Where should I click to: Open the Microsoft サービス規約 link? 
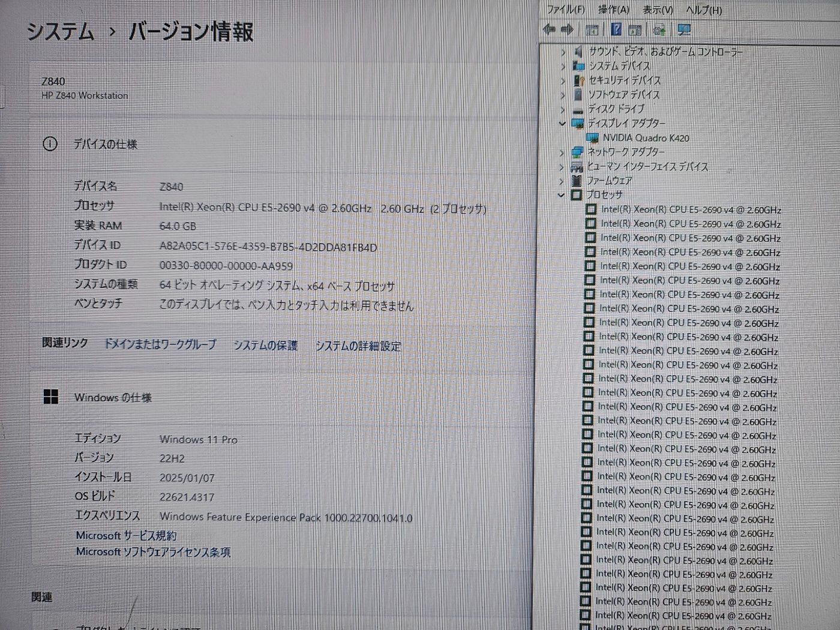[126, 535]
